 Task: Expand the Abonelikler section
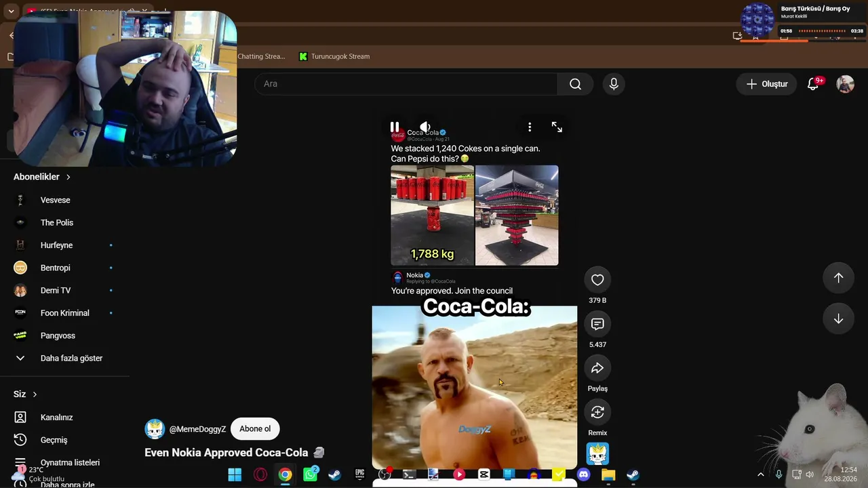pos(42,177)
